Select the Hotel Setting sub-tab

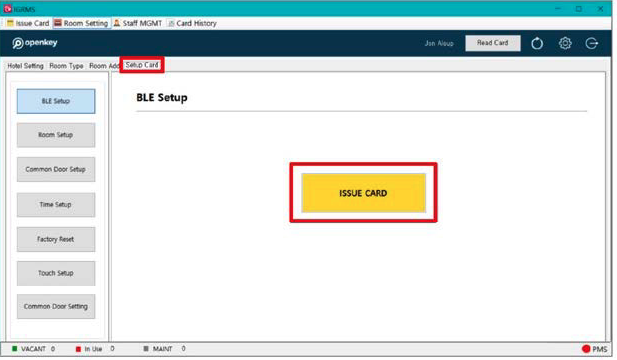point(25,66)
